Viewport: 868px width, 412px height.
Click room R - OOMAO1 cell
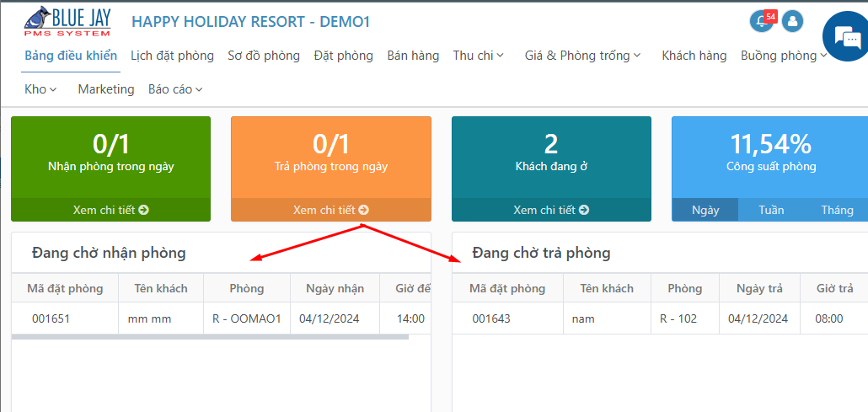[247, 318]
